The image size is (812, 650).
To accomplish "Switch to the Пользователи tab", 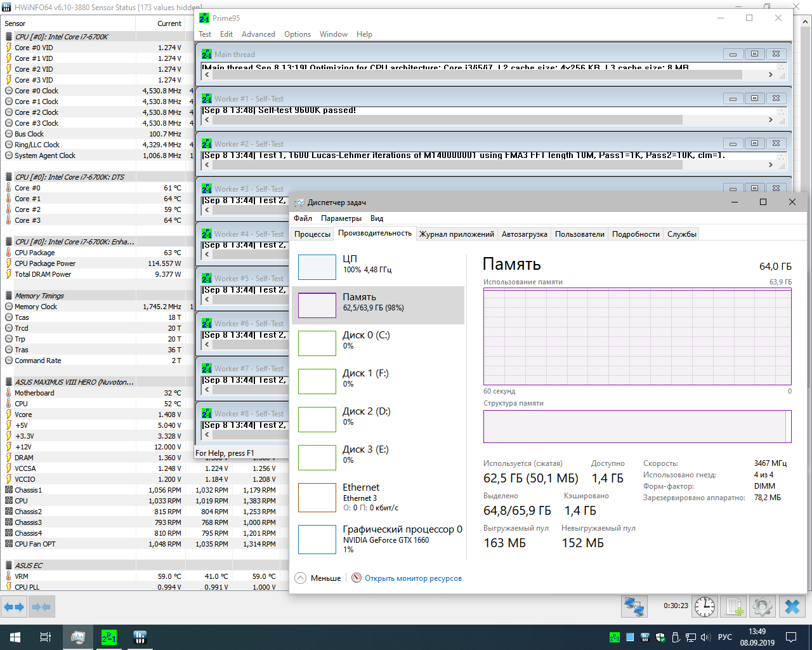I will 580,234.
